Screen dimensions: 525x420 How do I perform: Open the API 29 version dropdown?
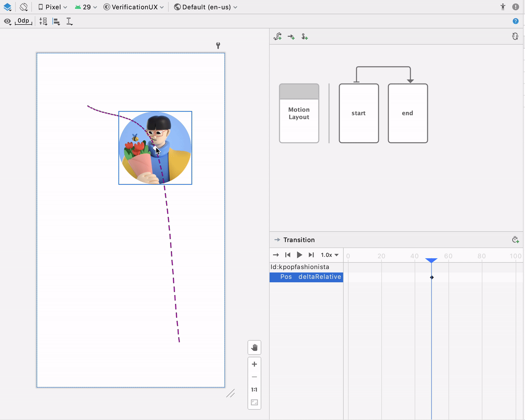coord(86,7)
